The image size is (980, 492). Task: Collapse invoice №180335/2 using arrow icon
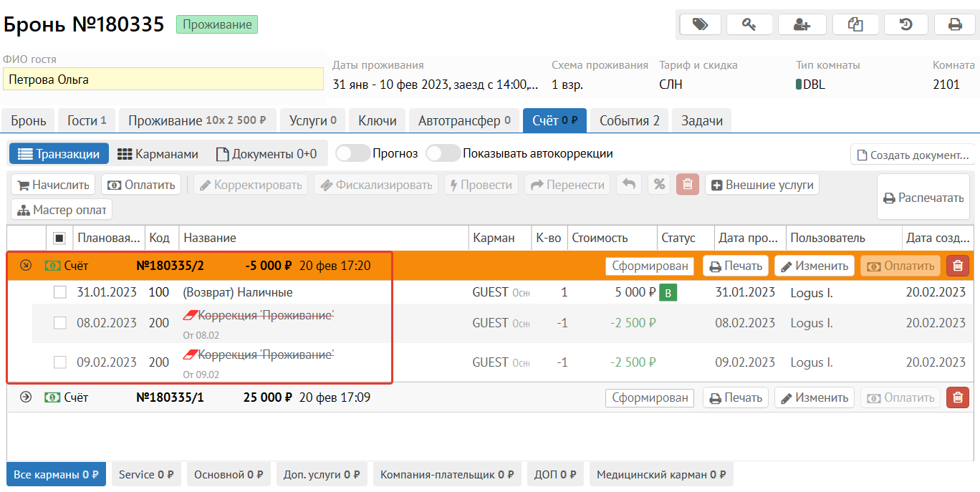tap(26, 266)
